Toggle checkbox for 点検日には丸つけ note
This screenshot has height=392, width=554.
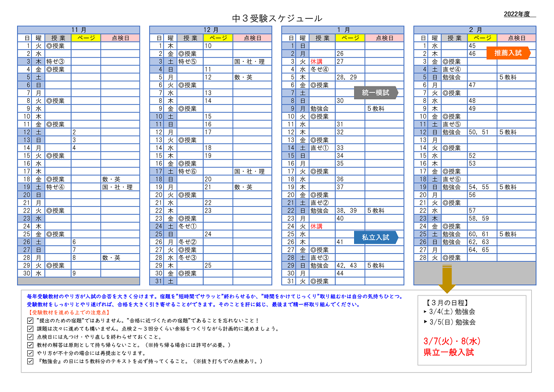tap(30, 337)
